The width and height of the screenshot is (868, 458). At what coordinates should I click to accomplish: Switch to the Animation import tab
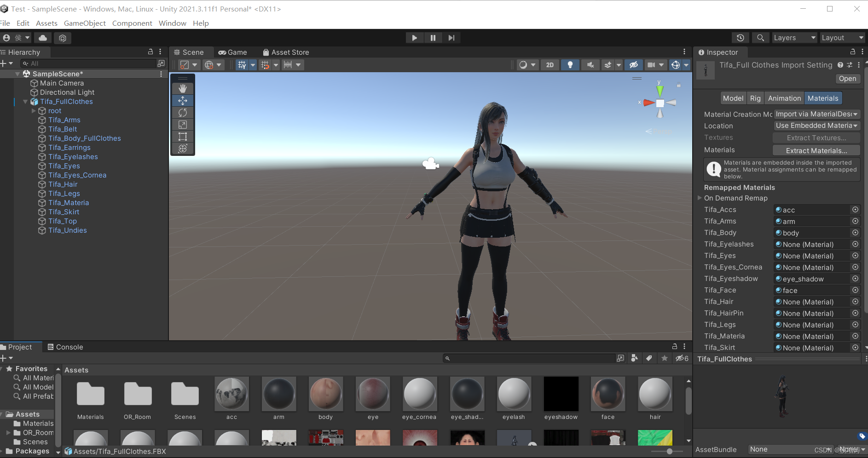[x=784, y=98]
